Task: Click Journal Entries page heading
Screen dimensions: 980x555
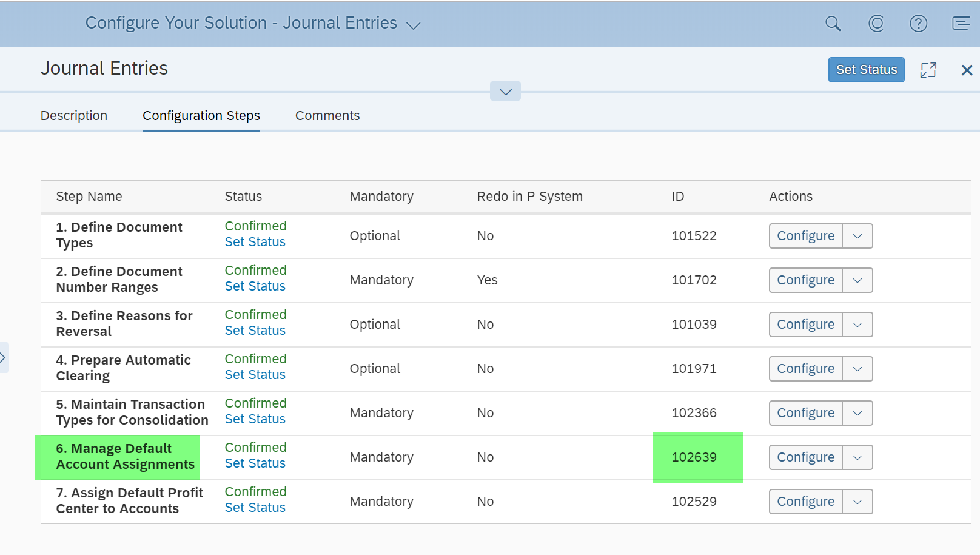Action: click(x=104, y=69)
